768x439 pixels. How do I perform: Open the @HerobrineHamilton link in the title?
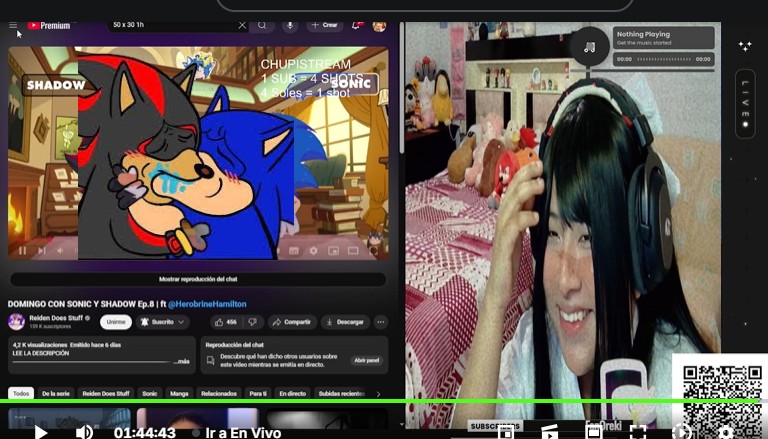click(x=207, y=304)
